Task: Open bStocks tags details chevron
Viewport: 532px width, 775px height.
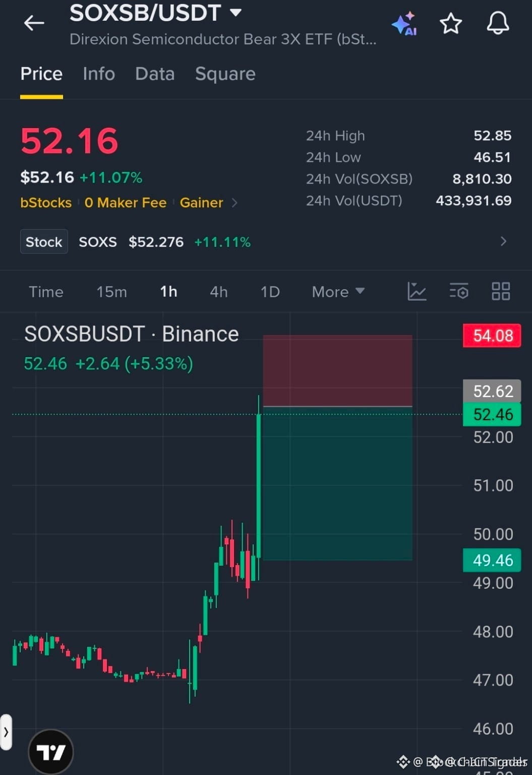Action: (234, 203)
